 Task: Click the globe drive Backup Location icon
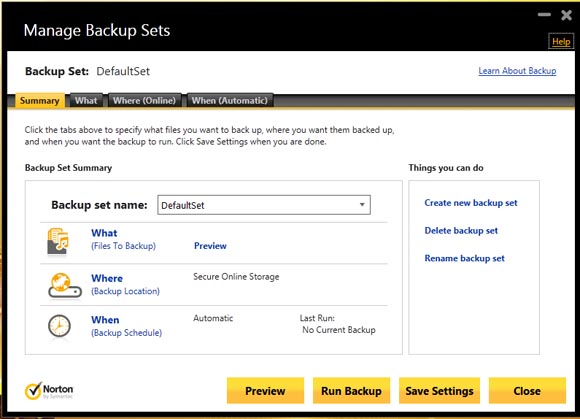(65, 285)
